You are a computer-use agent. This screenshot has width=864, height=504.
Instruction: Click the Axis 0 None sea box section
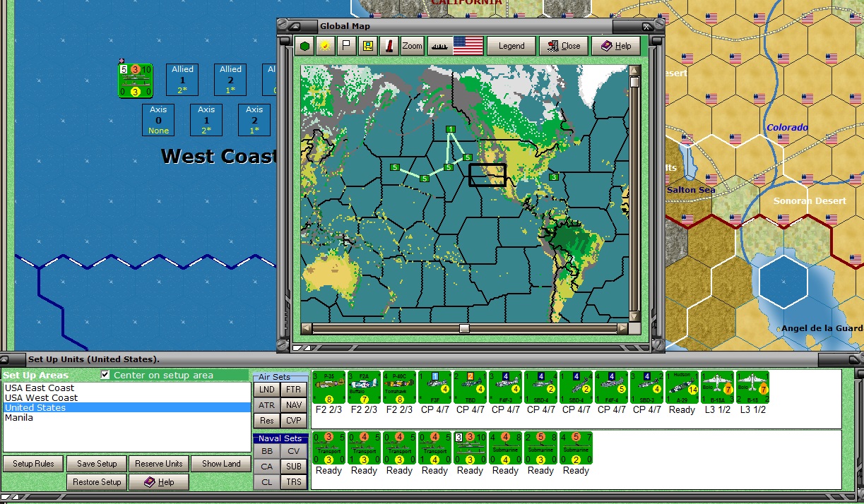pos(158,120)
